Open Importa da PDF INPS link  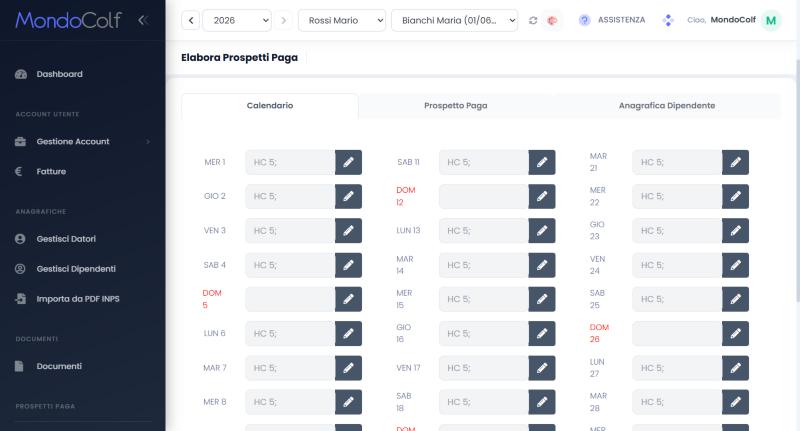78,299
